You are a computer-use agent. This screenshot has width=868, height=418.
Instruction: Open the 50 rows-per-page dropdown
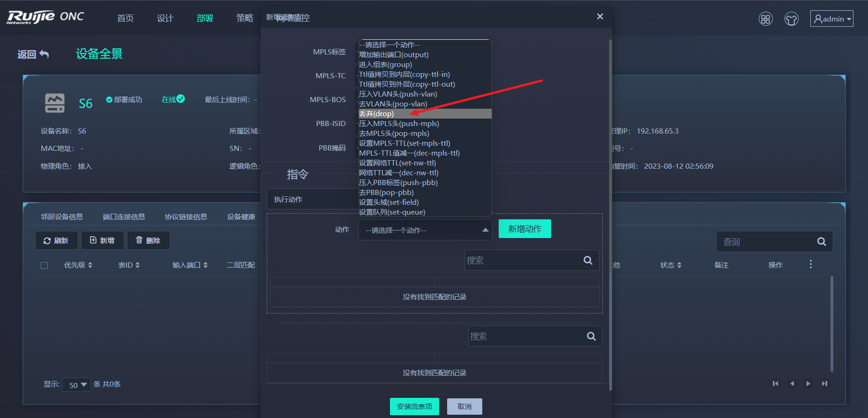[x=76, y=385]
